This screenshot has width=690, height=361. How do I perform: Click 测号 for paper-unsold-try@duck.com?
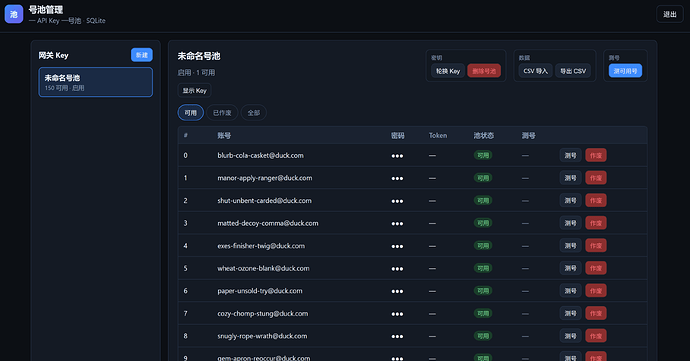click(x=571, y=291)
